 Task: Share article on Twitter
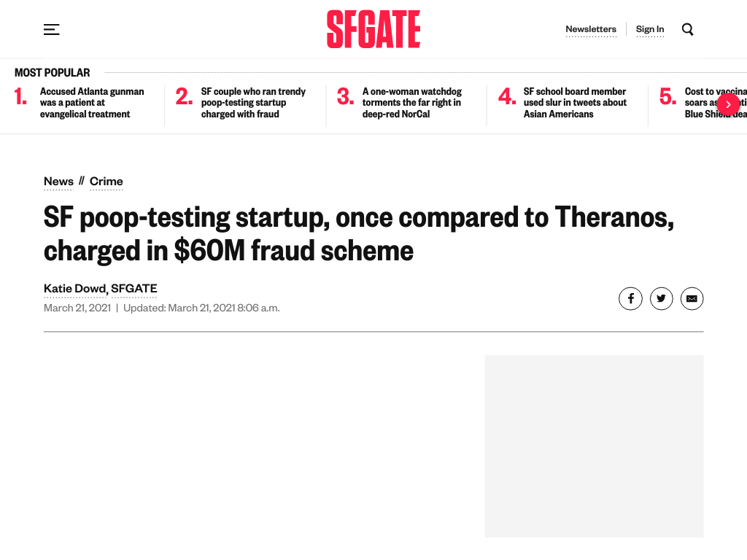(x=661, y=298)
